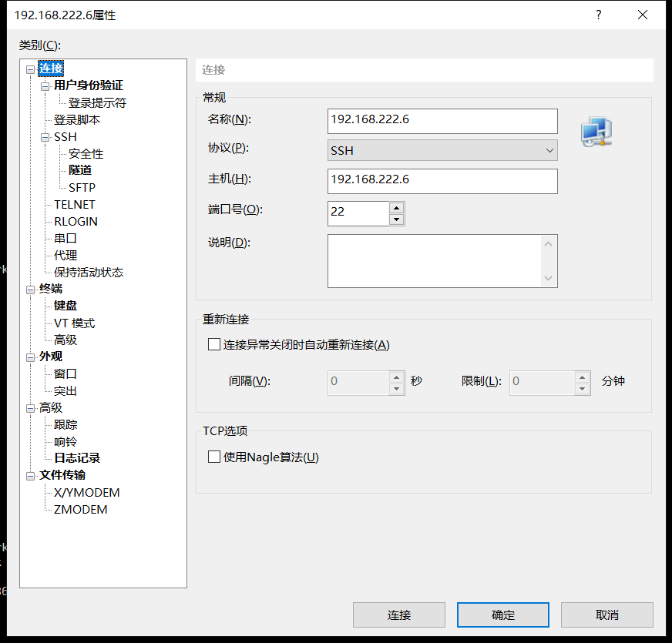This screenshot has height=643, width=672.
Task: Click the 取消 button
Action: 607,615
